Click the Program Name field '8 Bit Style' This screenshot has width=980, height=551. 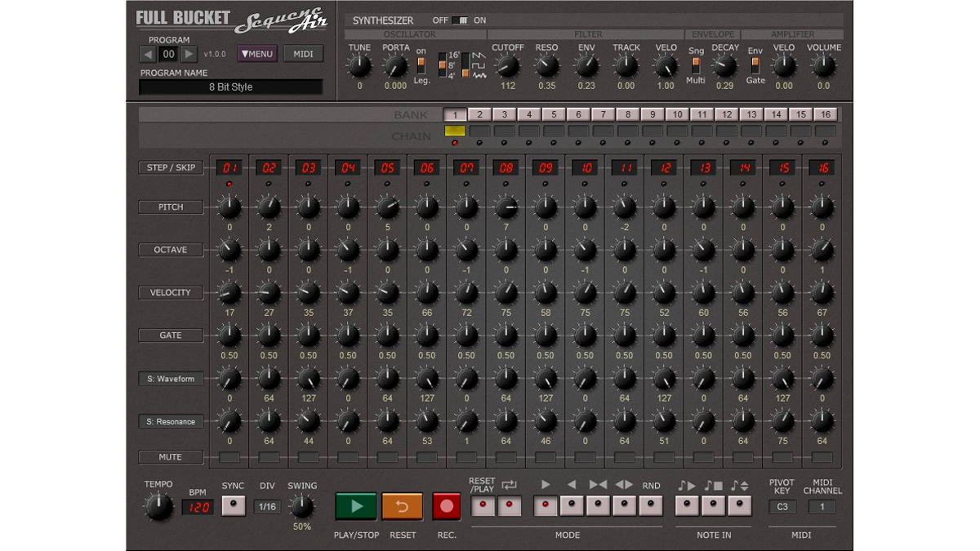coord(230,87)
